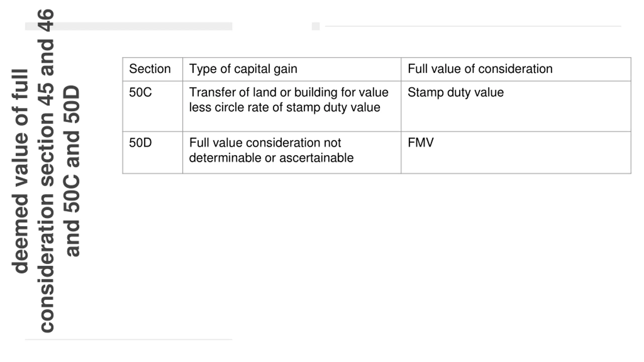Click the rotated 'deemed value of full' title
This screenshot has height=362, width=644.
(x=20, y=171)
